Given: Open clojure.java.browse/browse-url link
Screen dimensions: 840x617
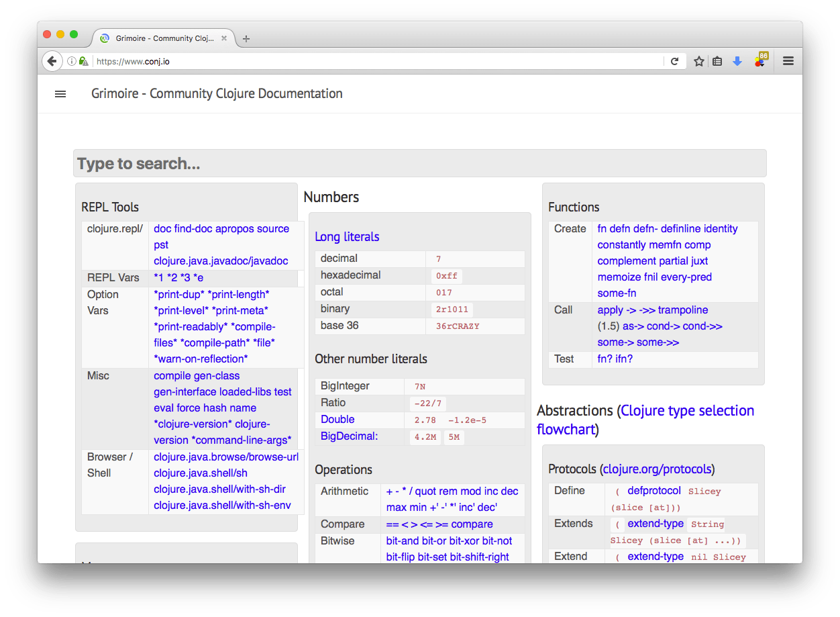Looking at the screenshot, I should click(x=226, y=457).
